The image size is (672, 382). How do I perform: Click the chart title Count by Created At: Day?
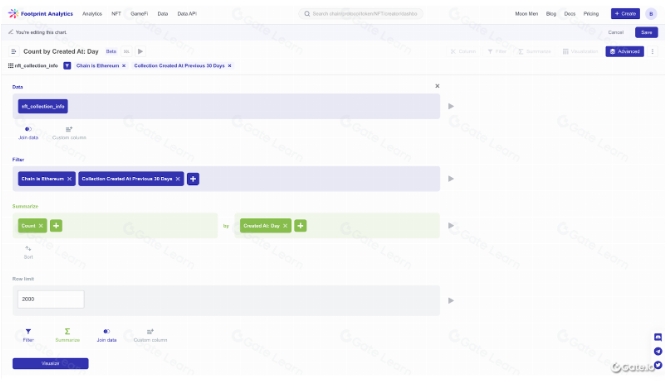61,51
